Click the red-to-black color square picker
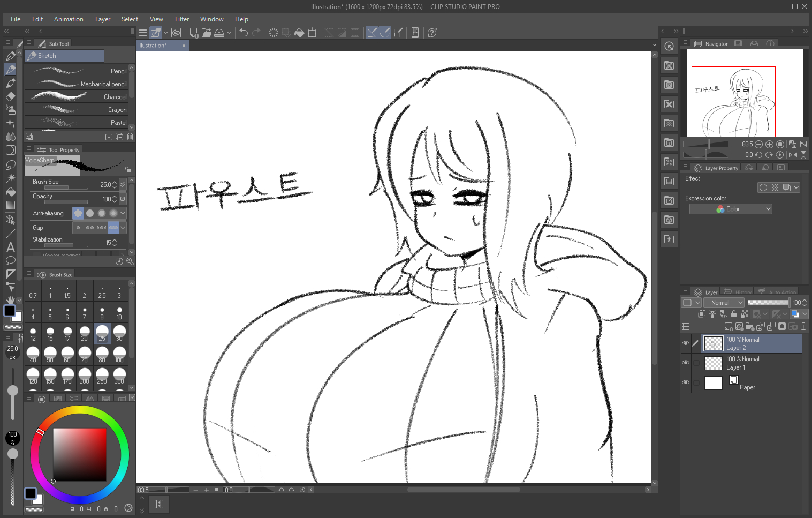 click(x=79, y=454)
